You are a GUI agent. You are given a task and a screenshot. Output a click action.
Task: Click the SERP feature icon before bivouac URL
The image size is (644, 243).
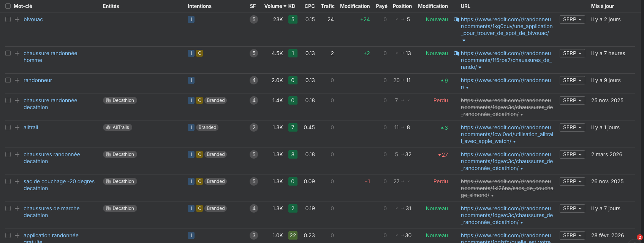click(457, 20)
